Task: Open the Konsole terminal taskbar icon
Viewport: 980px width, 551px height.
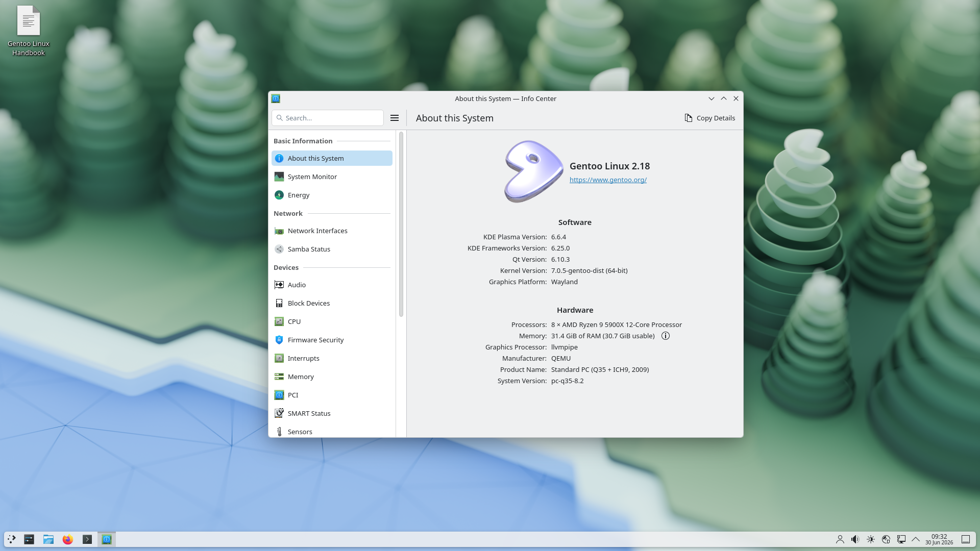Action: tap(87, 539)
